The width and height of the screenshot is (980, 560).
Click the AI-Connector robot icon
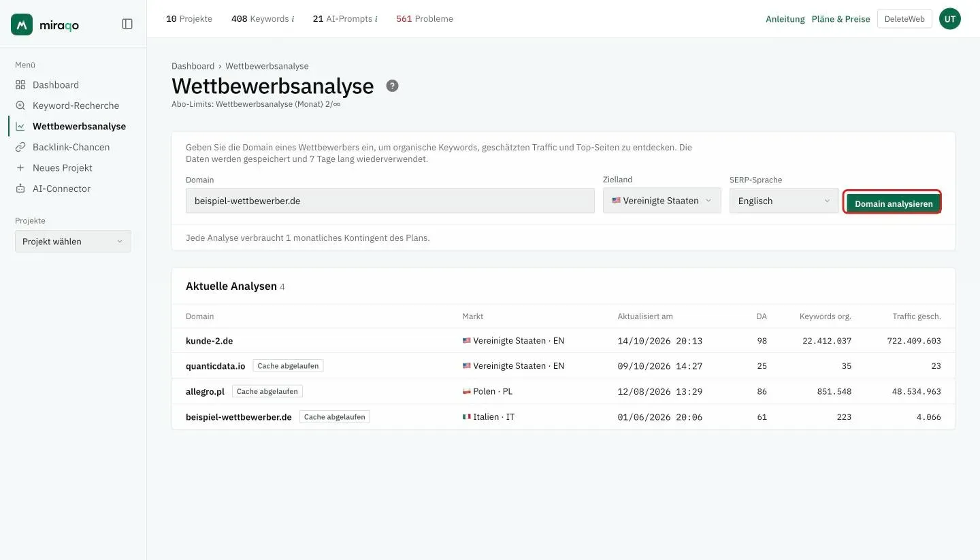tap(20, 188)
